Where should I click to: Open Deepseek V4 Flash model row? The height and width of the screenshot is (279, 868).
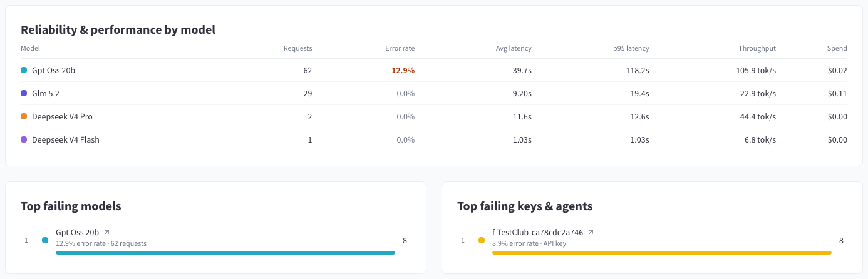pos(434,140)
